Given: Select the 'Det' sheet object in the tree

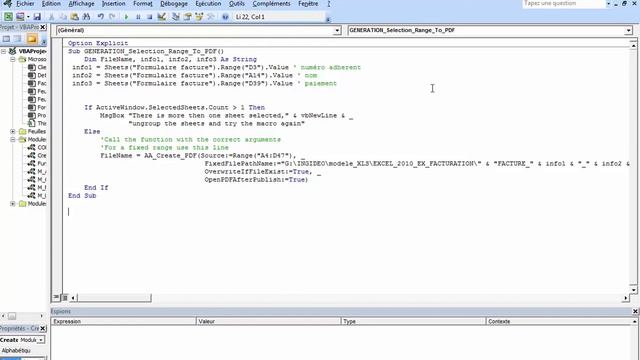Looking at the screenshot, I should pos(37,76).
